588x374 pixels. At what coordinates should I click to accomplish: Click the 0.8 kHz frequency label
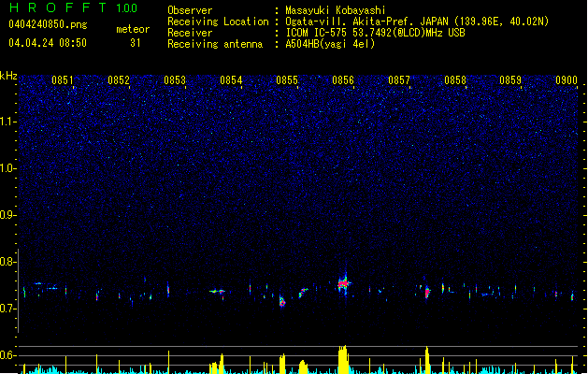(8, 262)
